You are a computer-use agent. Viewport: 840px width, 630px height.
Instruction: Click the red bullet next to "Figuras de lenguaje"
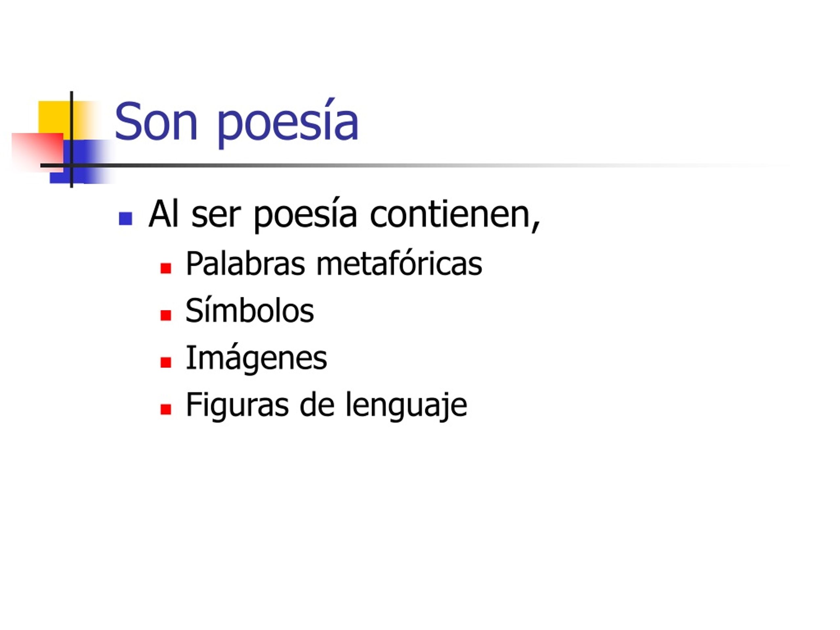click(166, 409)
